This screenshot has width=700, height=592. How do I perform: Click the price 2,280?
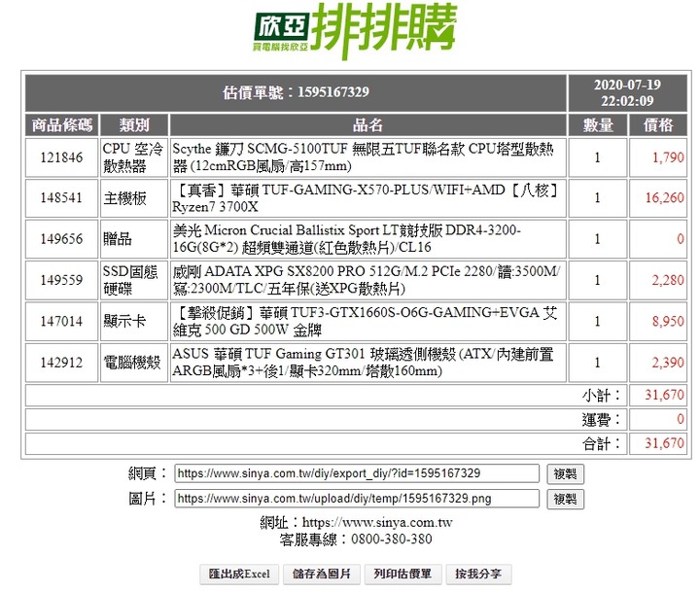[x=668, y=280]
